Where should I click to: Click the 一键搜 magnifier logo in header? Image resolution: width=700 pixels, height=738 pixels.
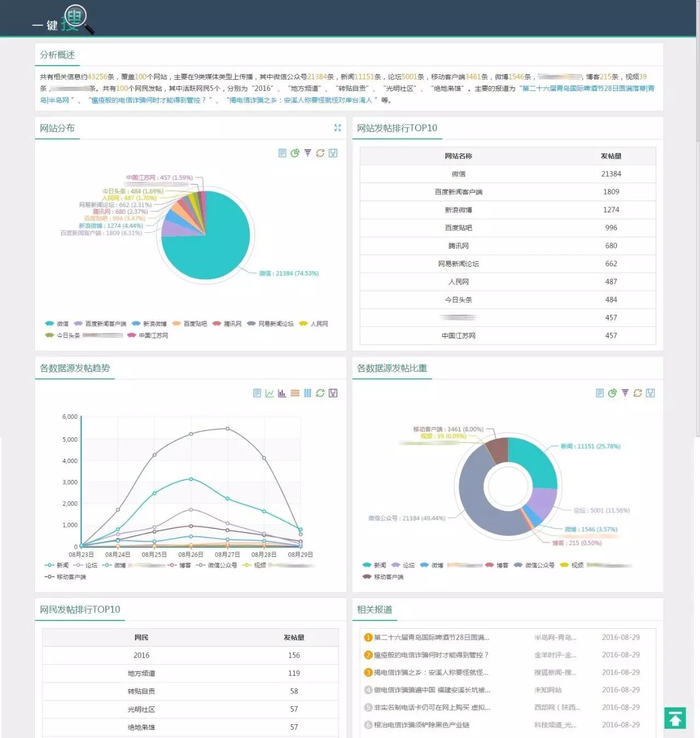coord(62,21)
